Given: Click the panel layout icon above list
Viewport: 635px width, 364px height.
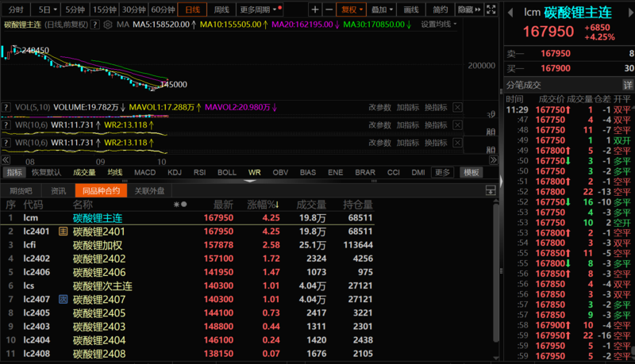Looking at the screenshot, I should (x=490, y=190).
